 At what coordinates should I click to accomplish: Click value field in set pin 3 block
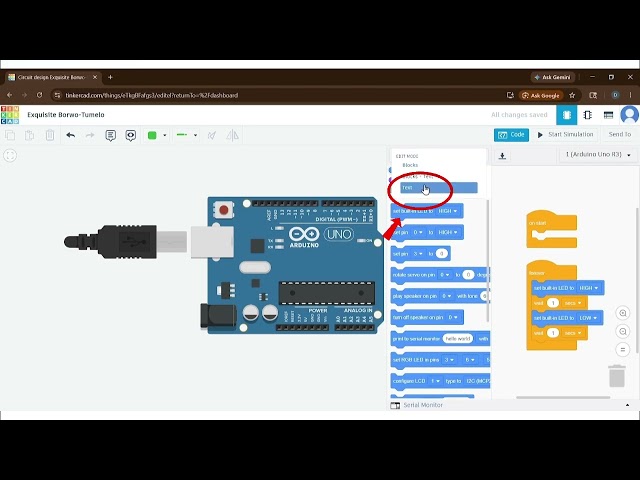[x=442, y=254]
